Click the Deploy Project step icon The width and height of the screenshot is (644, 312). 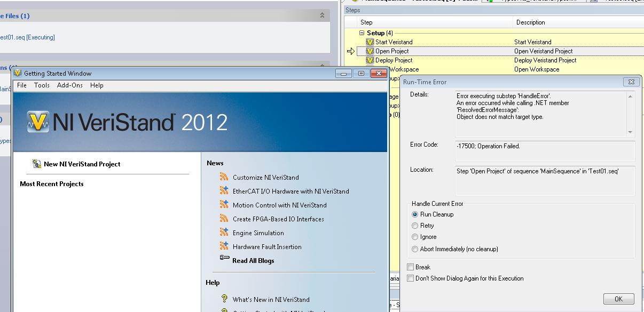(x=370, y=60)
